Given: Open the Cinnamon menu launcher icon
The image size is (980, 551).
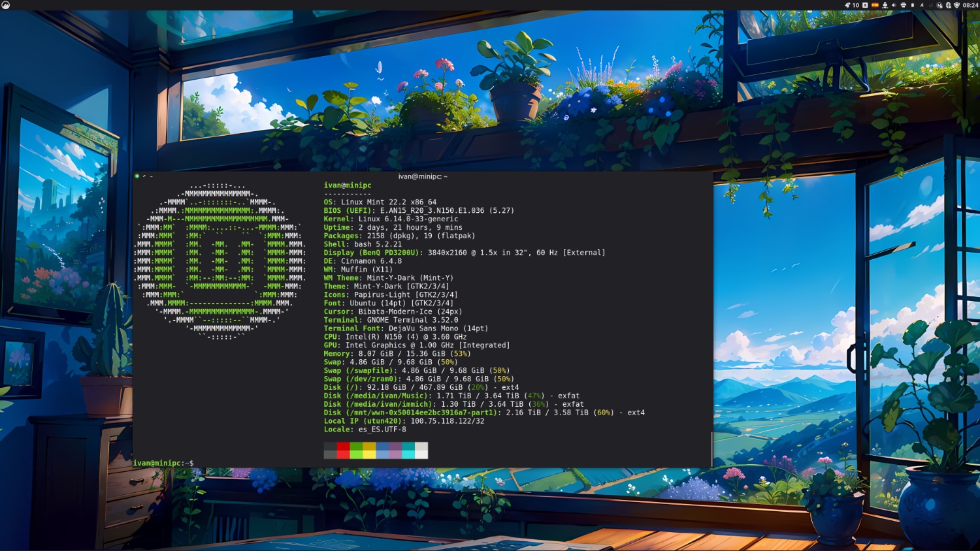Looking at the screenshot, I should pos(5,5).
